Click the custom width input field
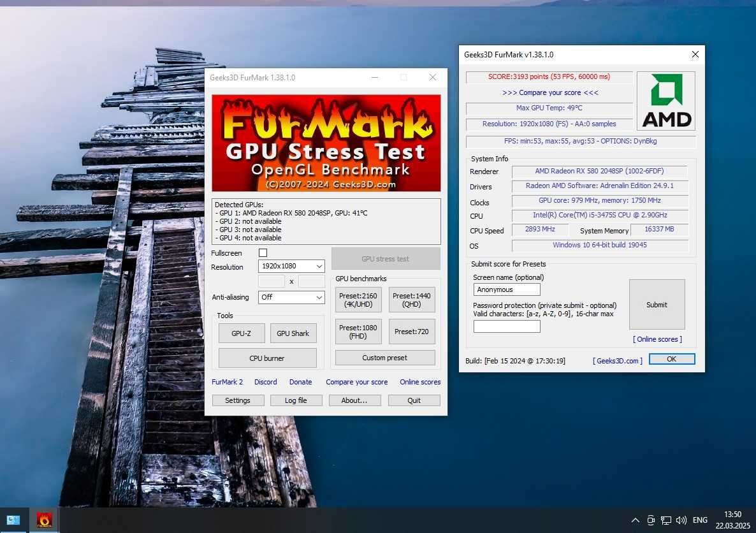Screen dimensions: 756x533 coord(272,281)
